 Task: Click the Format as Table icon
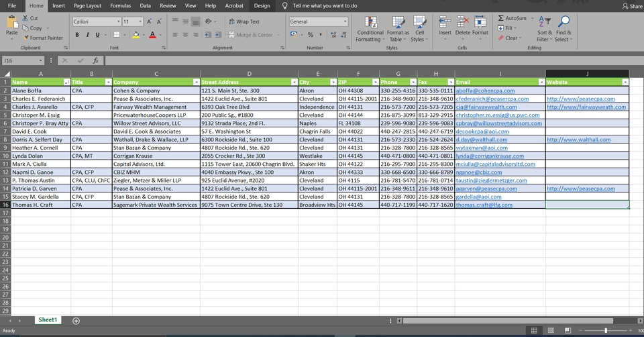[x=398, y=22]
